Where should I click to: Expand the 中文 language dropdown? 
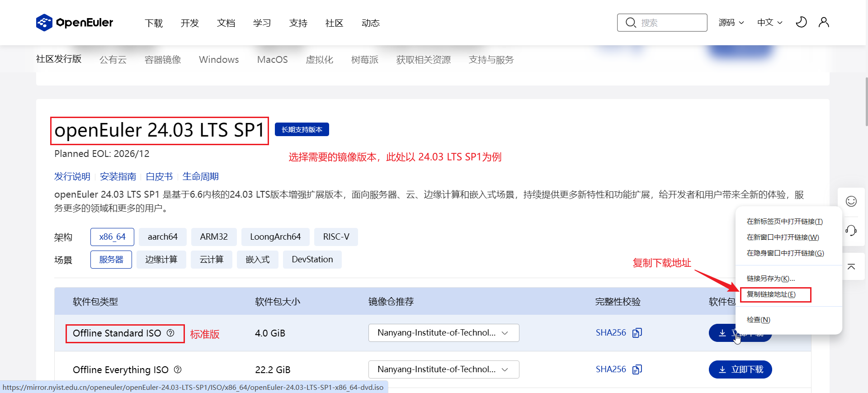770,23
